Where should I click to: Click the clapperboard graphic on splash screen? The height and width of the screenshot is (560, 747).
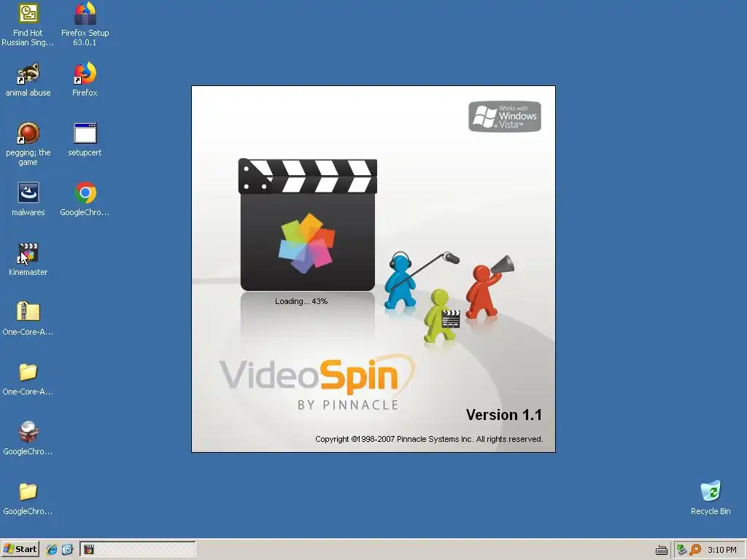pos(307,225)
